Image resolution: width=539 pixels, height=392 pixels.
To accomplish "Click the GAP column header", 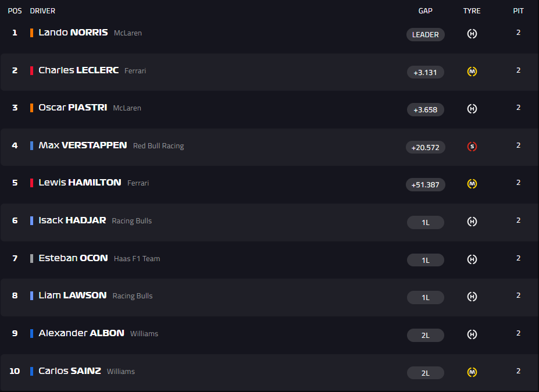I will tap(426, 11).
